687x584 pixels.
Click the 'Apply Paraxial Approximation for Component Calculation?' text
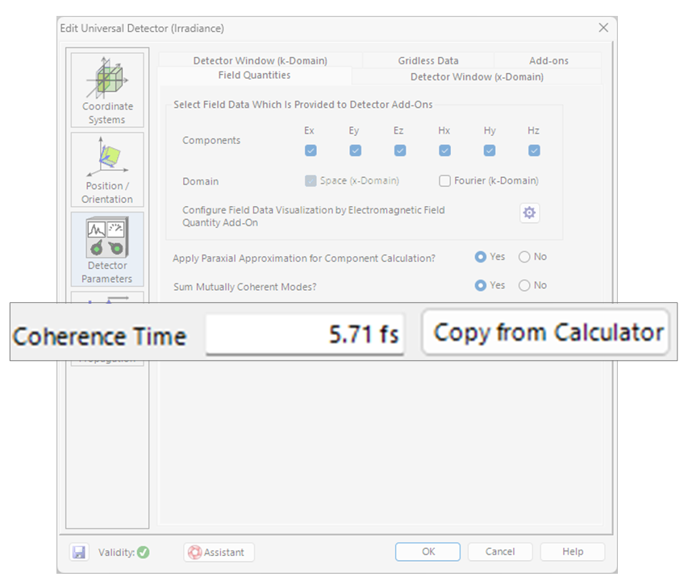tap(304, 258)
